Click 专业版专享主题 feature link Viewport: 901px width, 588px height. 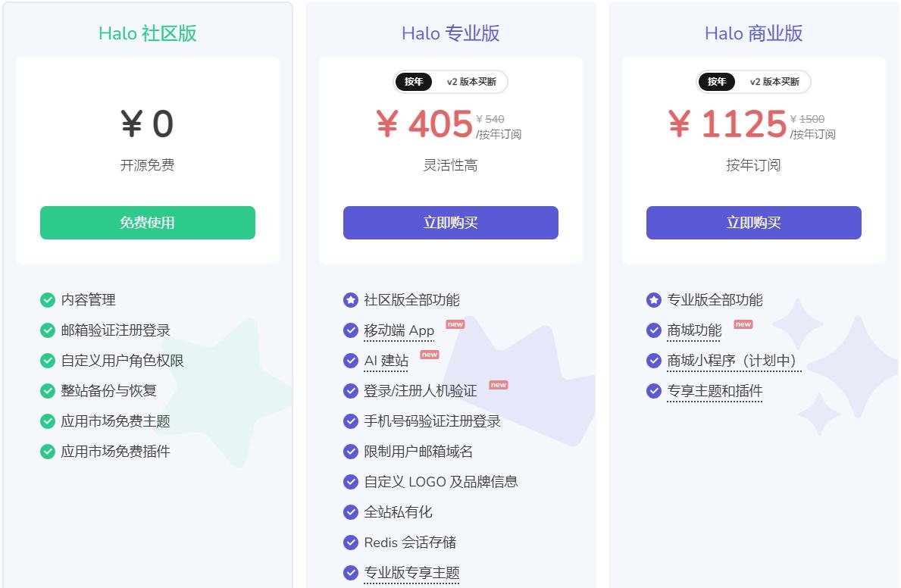411,573
